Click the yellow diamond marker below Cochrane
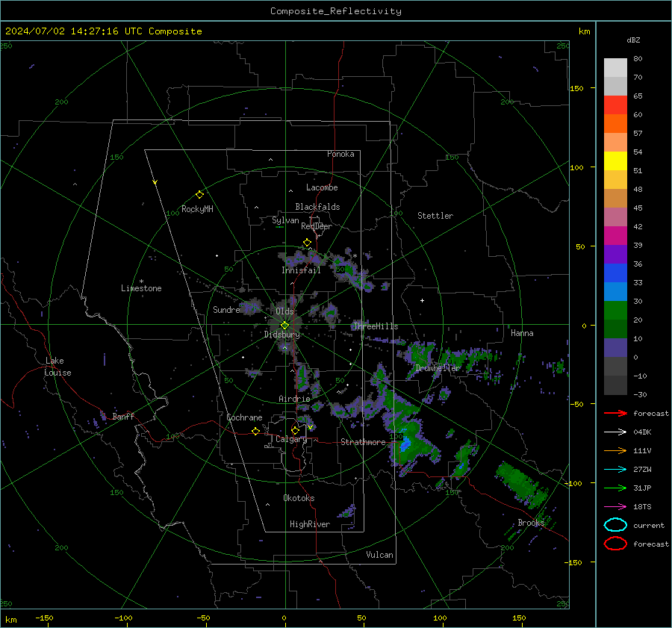The width and height of the screenshot is (672, 628). coord(255,431)
